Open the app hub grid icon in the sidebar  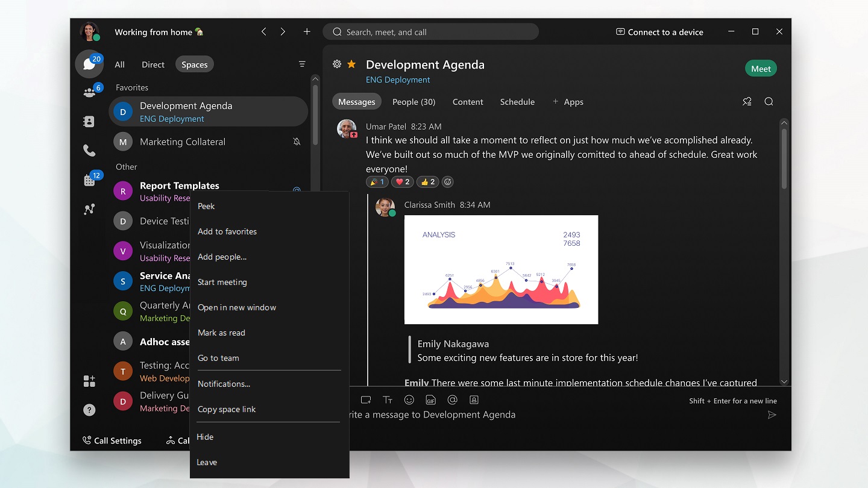(89, 381)
